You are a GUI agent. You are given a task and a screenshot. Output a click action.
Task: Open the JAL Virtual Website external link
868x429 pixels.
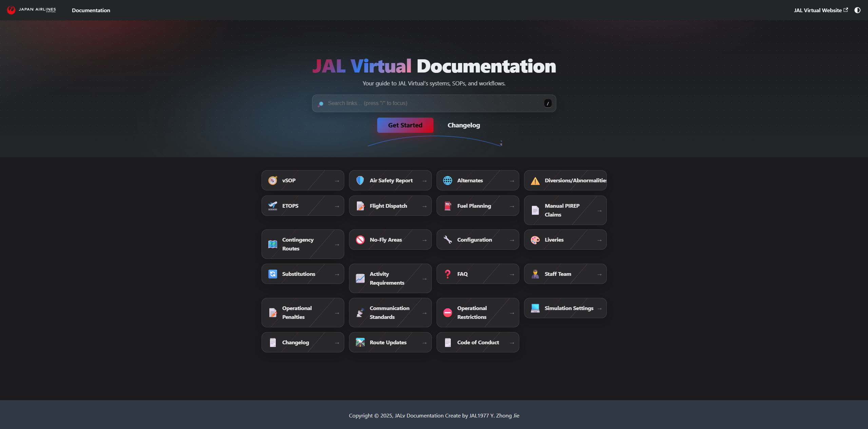820,10
